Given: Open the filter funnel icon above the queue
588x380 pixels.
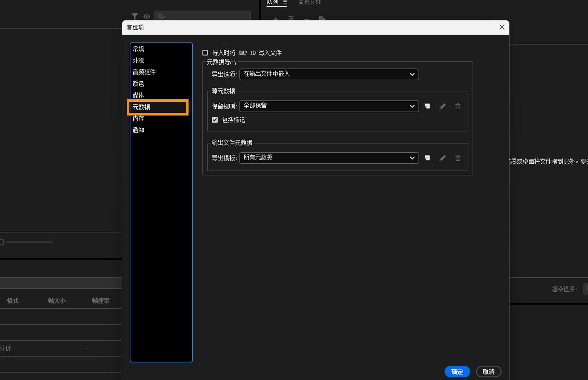Looking at the screenshot, I should 135,16.
